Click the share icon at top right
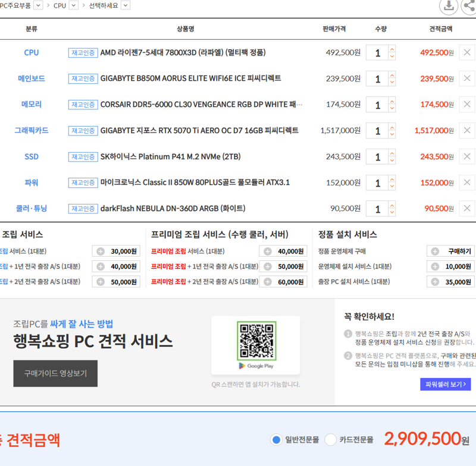476x466 pixels. click(469, 5)
